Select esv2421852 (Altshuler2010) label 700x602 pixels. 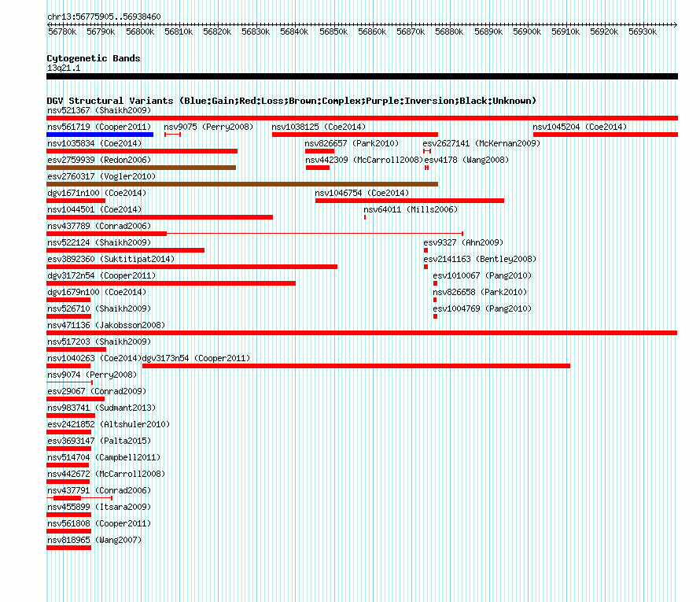109,424
